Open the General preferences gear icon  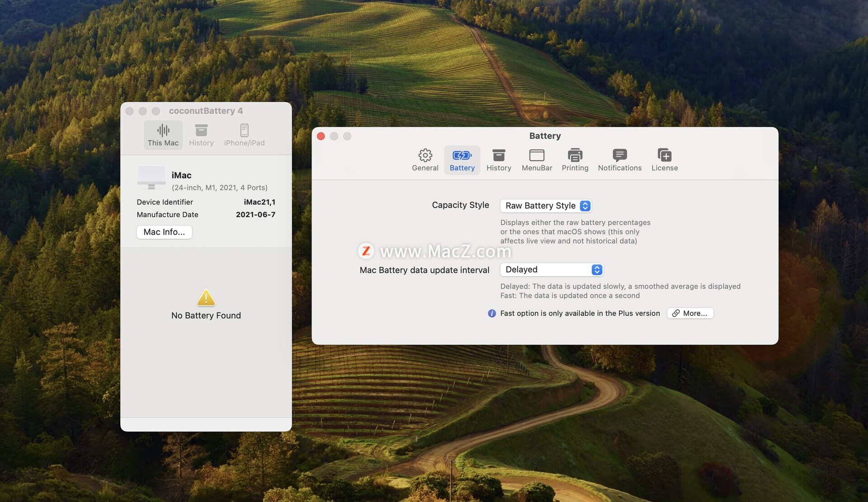tap(425, 155)
